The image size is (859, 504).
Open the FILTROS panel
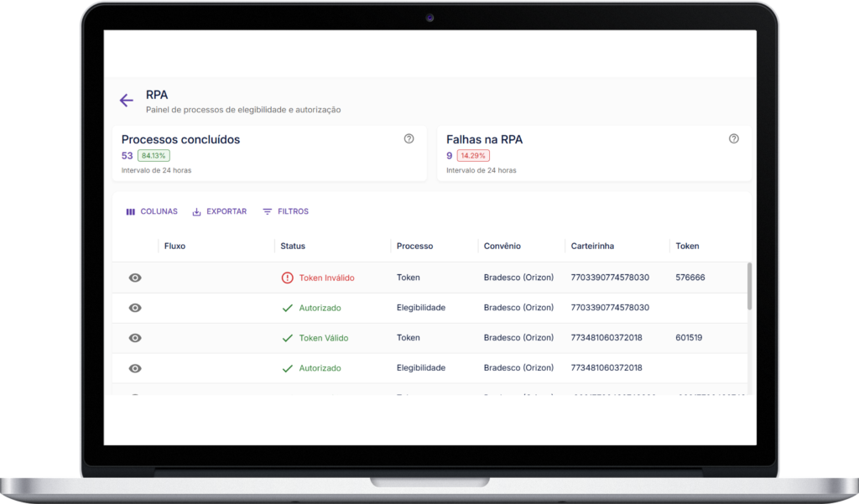tap(285, 211)
